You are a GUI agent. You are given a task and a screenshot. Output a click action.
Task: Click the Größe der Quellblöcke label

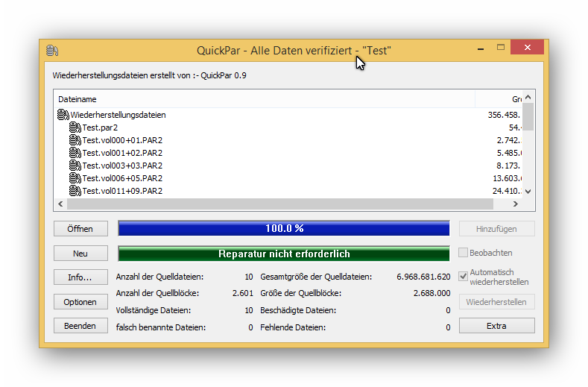coord(301,293)
